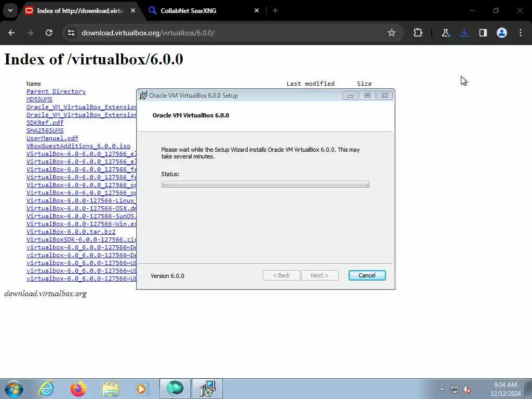Open the VirtualBox-6.0.0-127566-Win link

click(x=82, y=224)
